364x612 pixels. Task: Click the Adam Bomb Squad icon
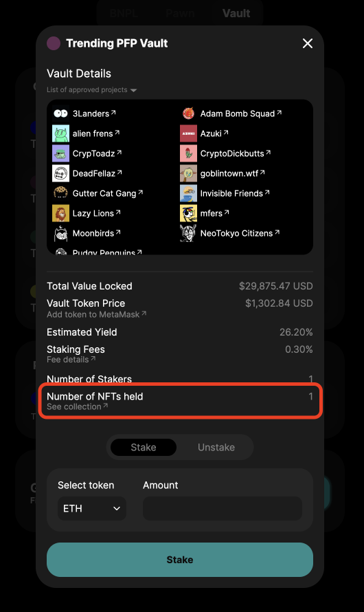[189, 113]
